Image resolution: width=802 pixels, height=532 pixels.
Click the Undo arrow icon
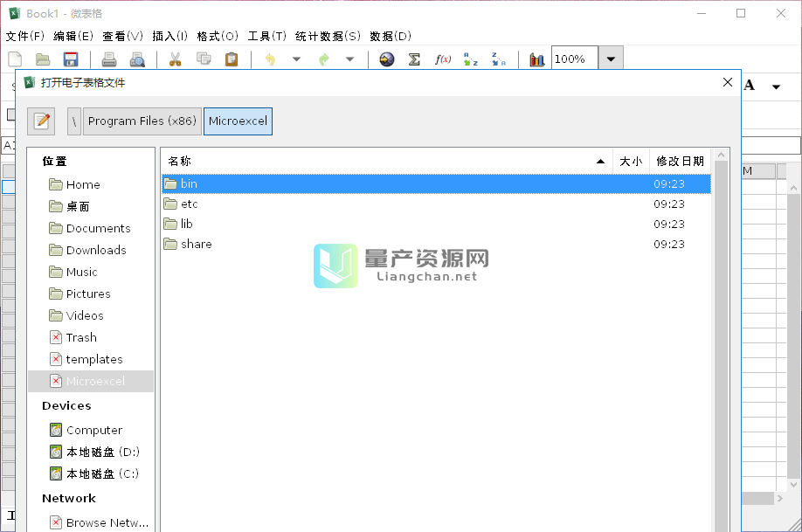[270, 59]
